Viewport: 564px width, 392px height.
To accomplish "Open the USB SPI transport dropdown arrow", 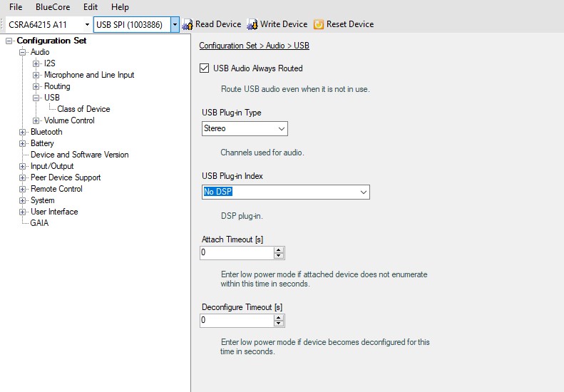I will click(x=175, y=25).
